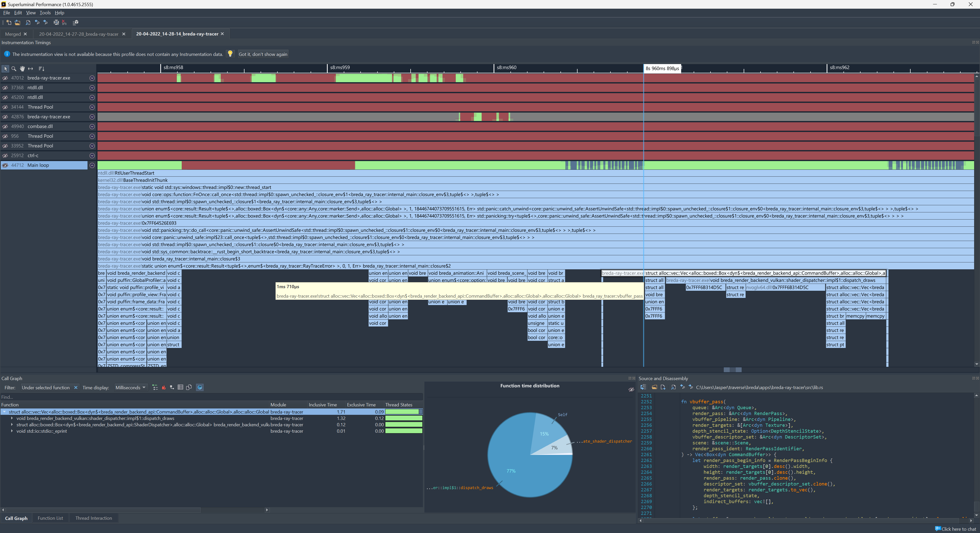The height and width of the screenshot is (533, 980).
Task: Click the new profiling session icon
Action: (x=9, y=22)
